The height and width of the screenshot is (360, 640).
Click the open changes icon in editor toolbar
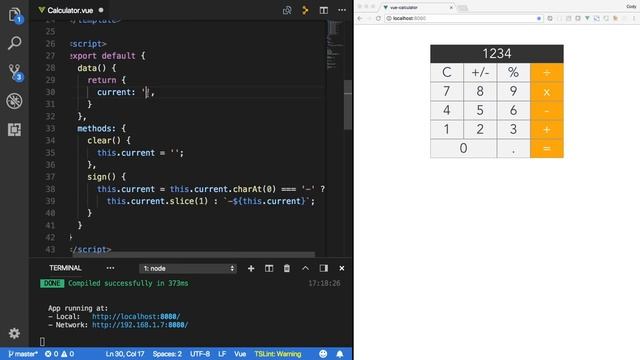(287, 10)
